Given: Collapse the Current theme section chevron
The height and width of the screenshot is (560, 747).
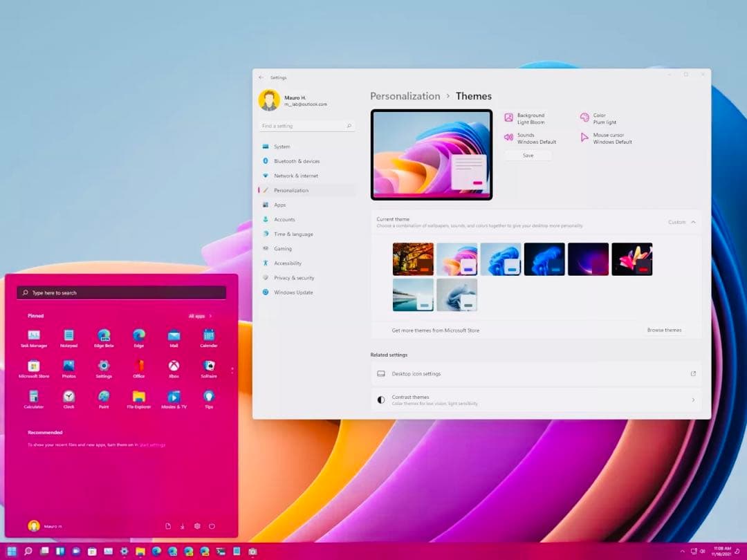Looking at the screenshot, I should 693,222.
